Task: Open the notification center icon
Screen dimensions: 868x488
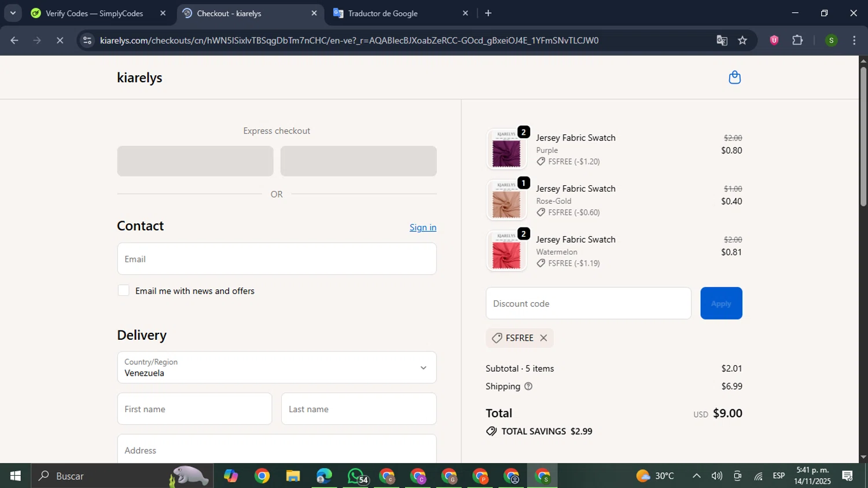Action: coord(847,476)
